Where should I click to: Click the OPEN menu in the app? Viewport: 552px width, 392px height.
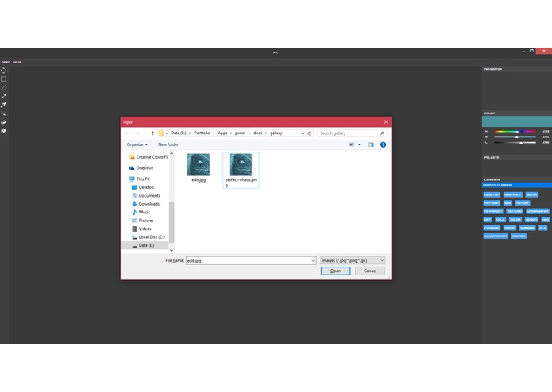click(6, 62)
